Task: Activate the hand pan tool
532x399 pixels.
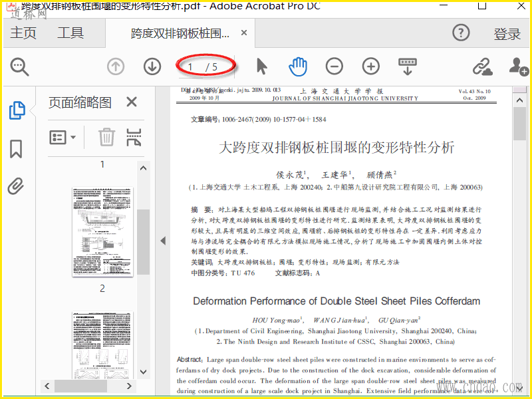Action: click(x=298, y=66)
